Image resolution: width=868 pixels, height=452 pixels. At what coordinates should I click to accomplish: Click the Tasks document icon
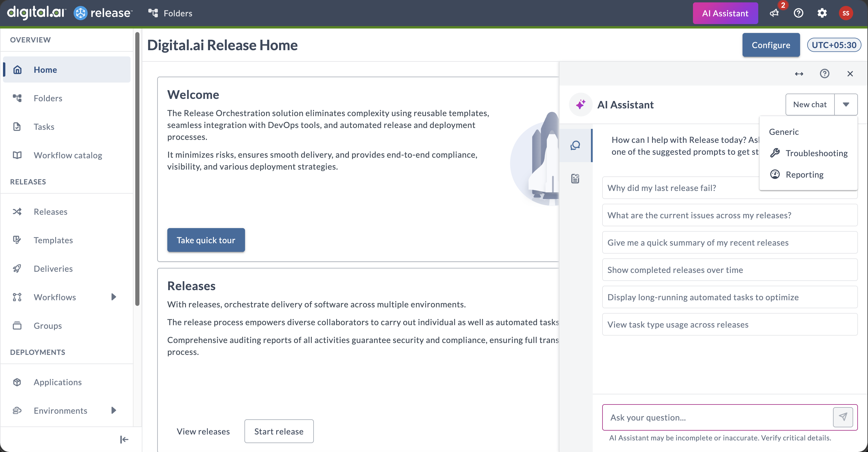(17, 127)
